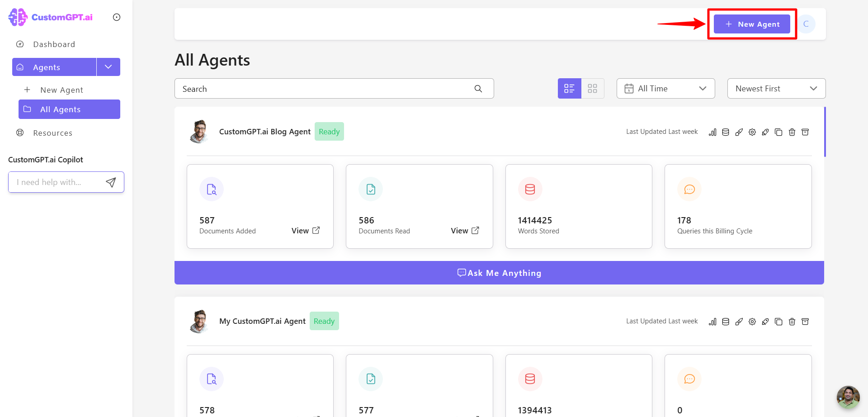This screenshot has width=868, height=417.
Task: Open the All Time date filter dropdown
Action: pos(666,89)
